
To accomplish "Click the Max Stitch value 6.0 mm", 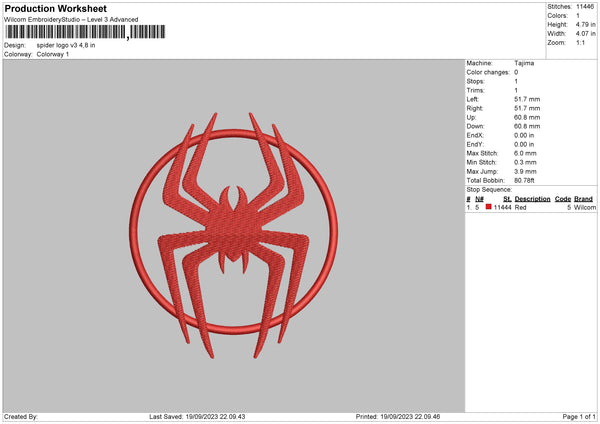I will pos(525,153).
